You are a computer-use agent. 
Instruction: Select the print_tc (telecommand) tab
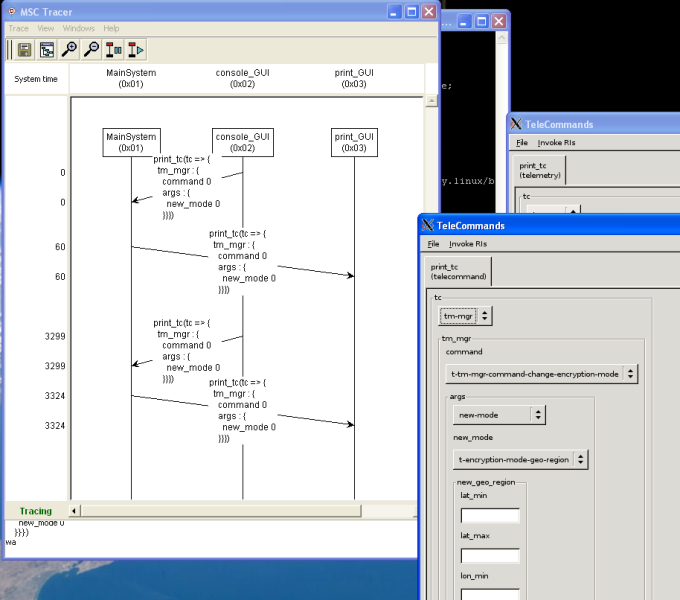tap(458, 272)
